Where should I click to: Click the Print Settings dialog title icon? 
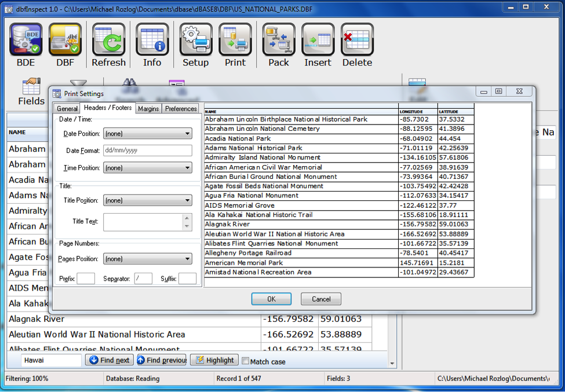(x=57, y=94)
